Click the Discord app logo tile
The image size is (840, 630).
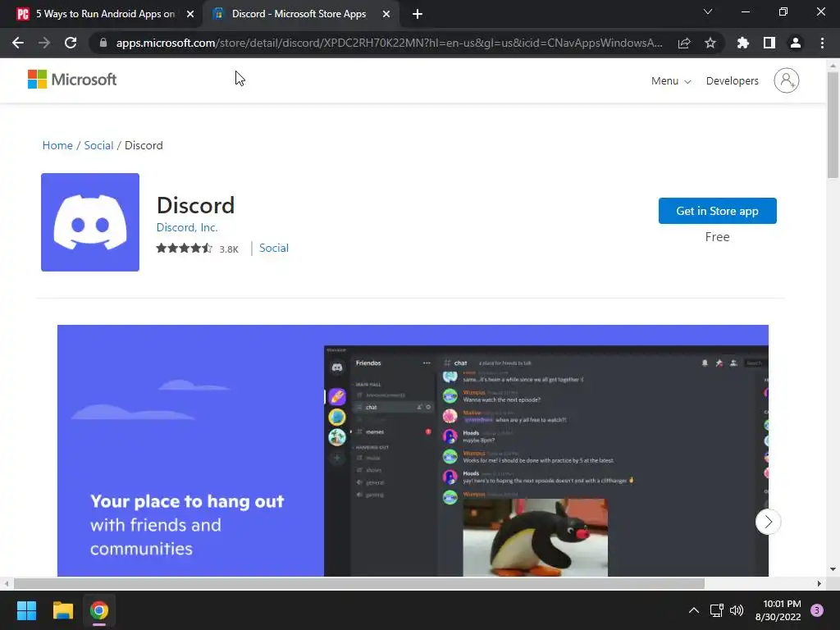tap(90, 221)
